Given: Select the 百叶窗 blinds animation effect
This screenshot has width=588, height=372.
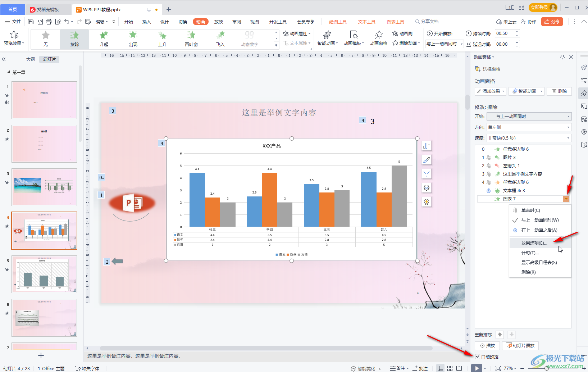Looking at the screenshot, I should pyautogui.click(x=191, y=39).
